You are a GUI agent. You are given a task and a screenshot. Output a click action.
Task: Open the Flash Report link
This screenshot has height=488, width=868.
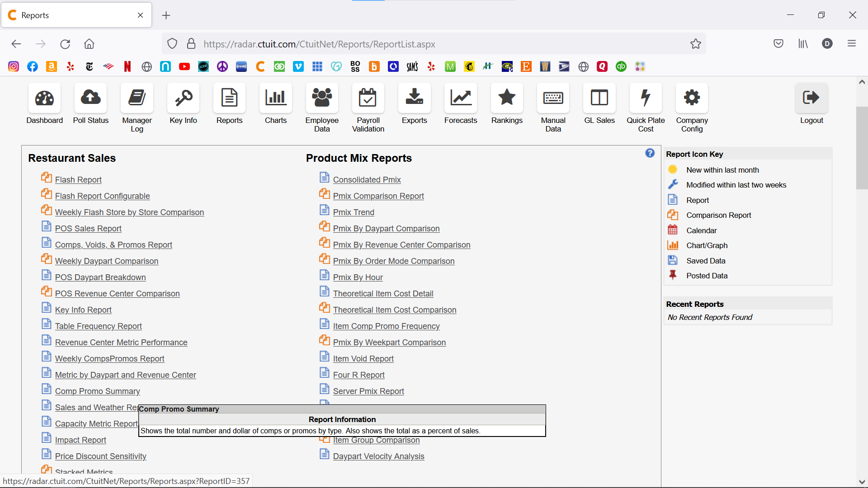78,180
